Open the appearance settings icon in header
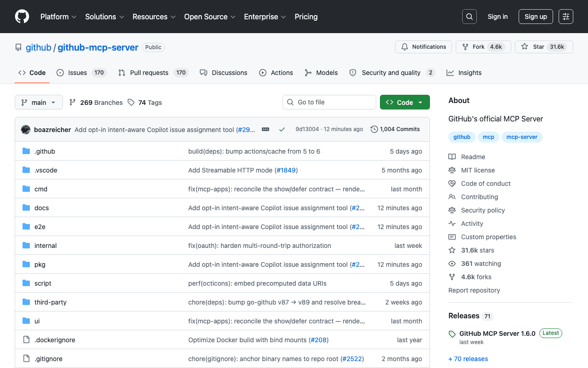The height and width of the screenshot is (368, 588). (x=566, y=17)
